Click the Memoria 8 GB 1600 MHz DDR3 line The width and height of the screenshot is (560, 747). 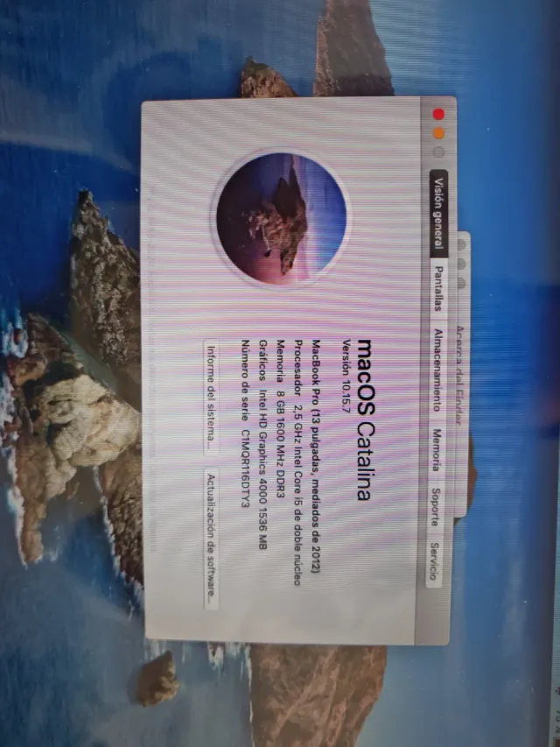(281, 419)
